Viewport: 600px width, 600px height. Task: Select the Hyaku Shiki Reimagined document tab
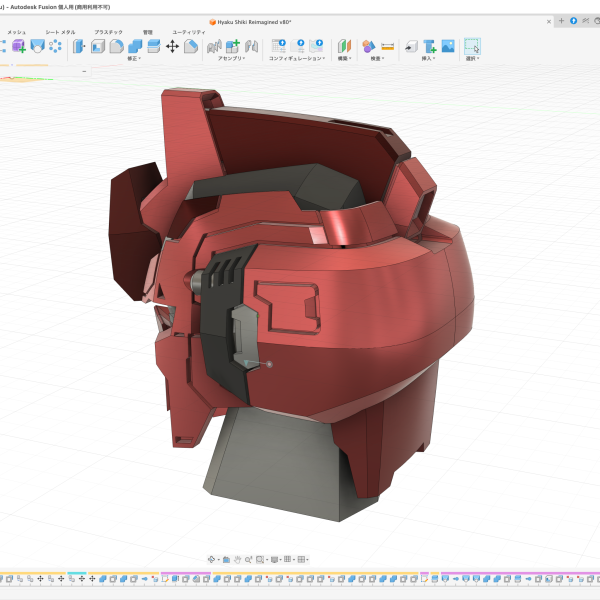(x=250, y=22)
